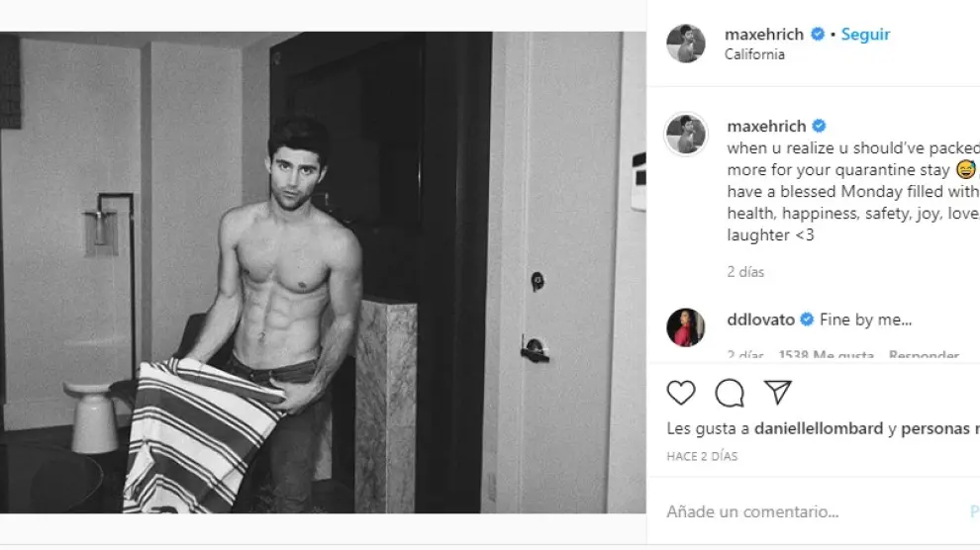980x550 pixels.
Task: Click verified badge next to header maxehrich
Action: [818, 35]
